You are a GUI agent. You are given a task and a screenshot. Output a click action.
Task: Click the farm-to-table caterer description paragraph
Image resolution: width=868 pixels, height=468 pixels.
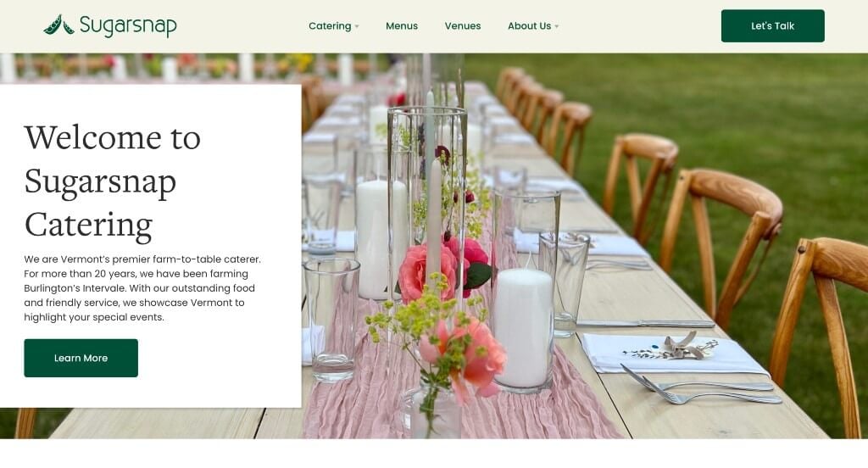(142, 288)
